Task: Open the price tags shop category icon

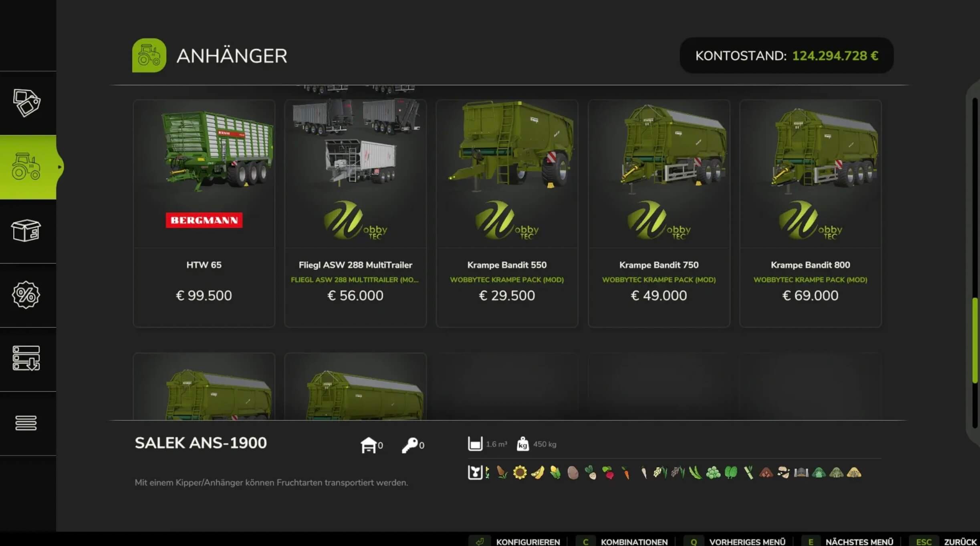Action: 26,103
